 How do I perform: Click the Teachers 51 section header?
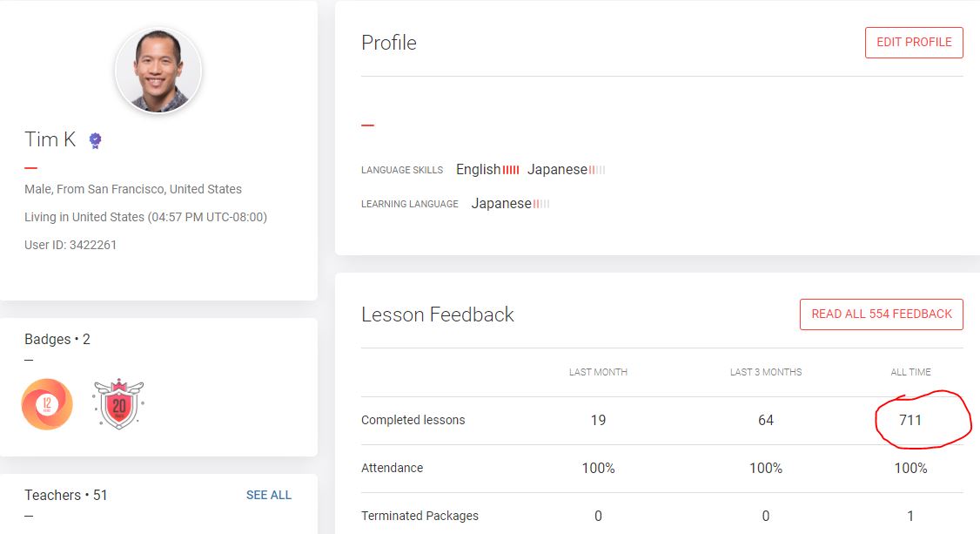point(65,495)
